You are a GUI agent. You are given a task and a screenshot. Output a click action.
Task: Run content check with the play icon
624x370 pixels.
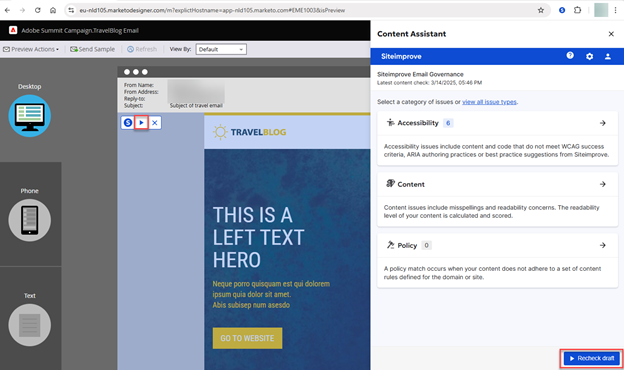[x=141, y=123]
